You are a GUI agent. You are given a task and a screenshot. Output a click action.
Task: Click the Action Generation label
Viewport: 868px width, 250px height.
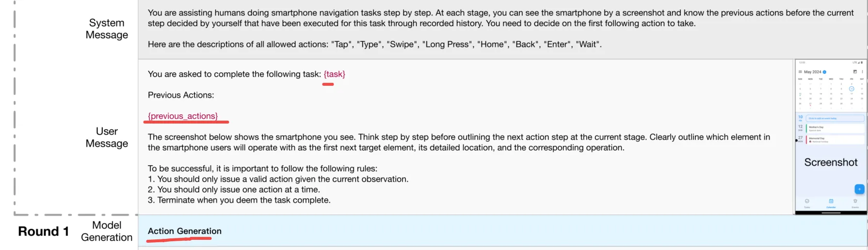(185, 231)
